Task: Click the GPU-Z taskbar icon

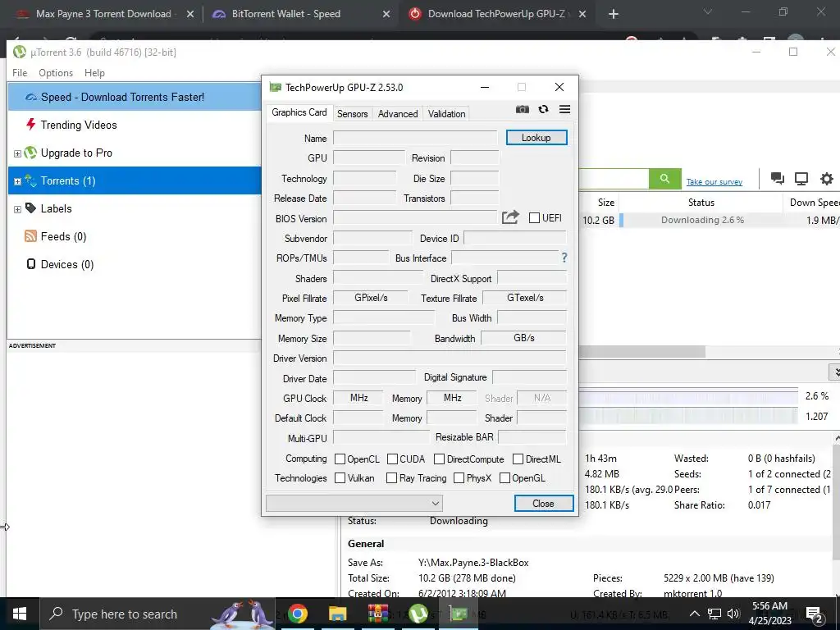Action: point(459,614)
